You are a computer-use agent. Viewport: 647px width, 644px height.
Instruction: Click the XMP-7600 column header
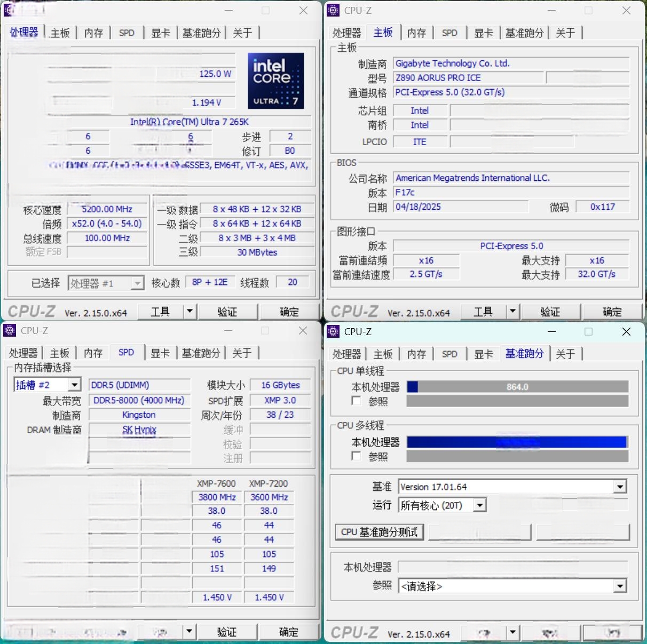coord(216,483)
